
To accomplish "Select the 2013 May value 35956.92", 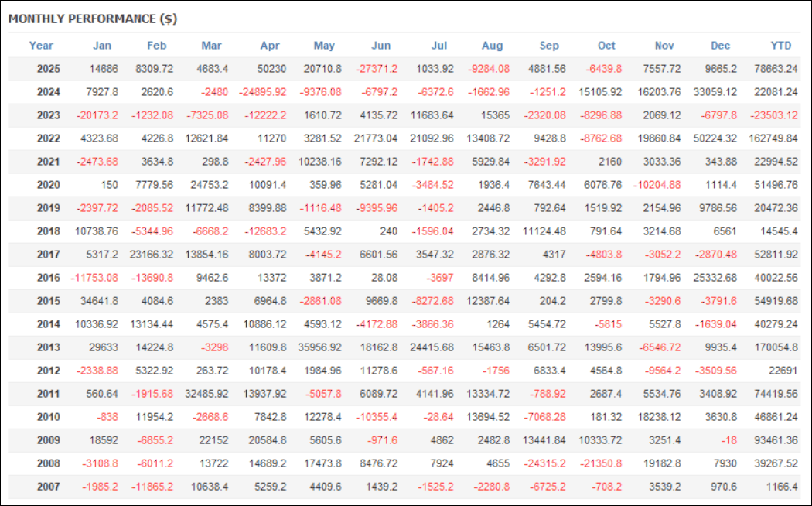I will click(x=319, y=347).
